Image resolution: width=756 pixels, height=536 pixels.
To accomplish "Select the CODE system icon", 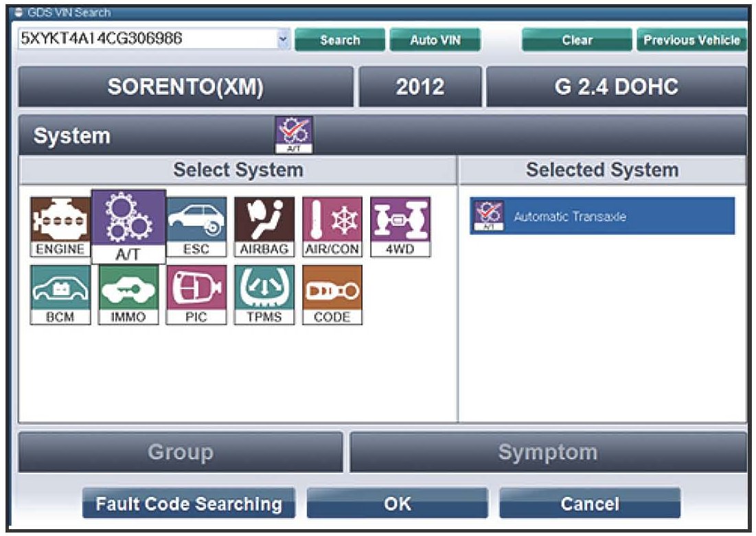I will click(x=332, y=294).
